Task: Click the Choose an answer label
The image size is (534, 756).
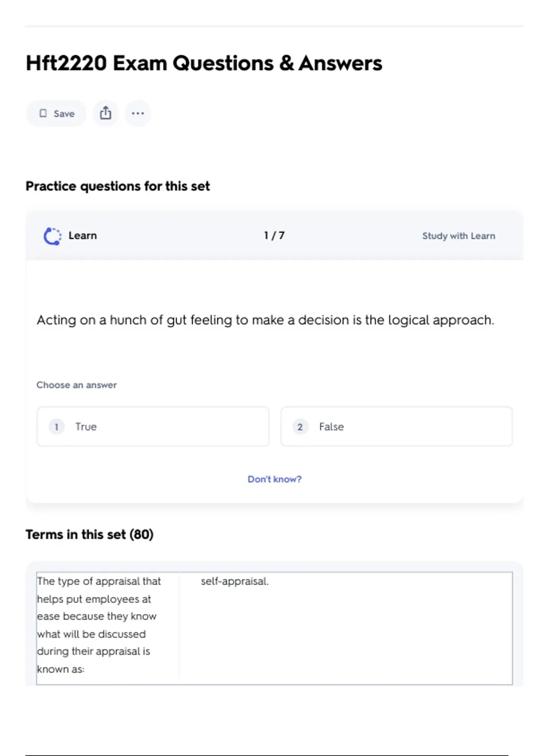Action: click(x=77, y=385)
